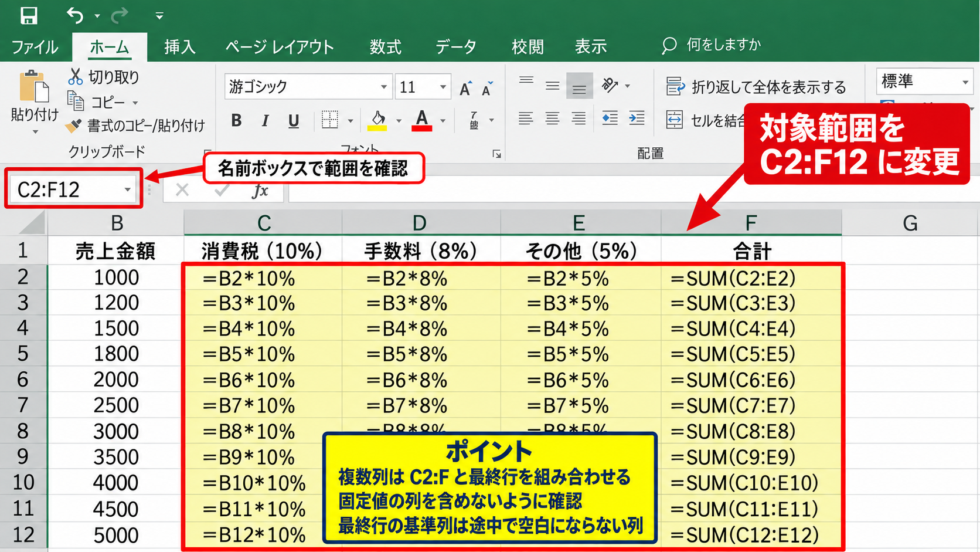The width and height of the screenshot is (980, 552).
Task: Toggle Underline formatting
Action: coord(294,121)
